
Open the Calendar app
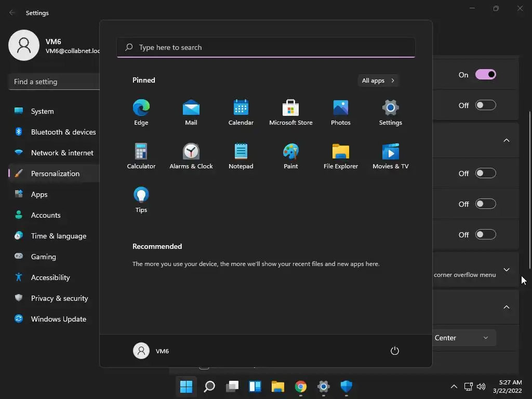click(241, 112)
